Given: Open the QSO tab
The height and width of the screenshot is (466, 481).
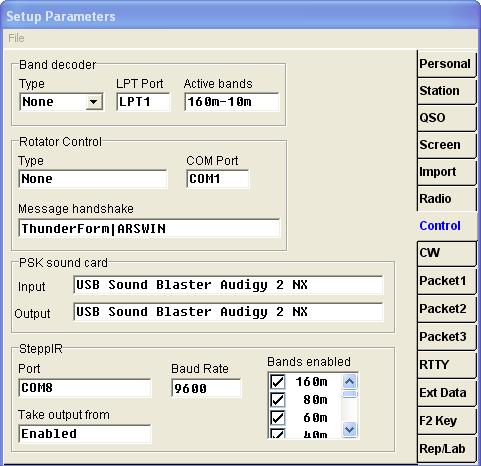Looking at the screenshot, I should point(446,118).
